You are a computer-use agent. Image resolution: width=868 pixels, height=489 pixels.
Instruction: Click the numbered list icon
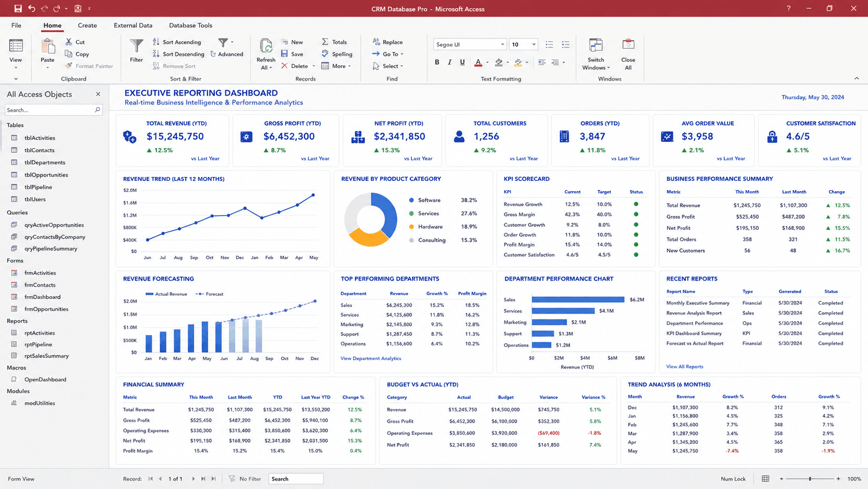[549, 45]
